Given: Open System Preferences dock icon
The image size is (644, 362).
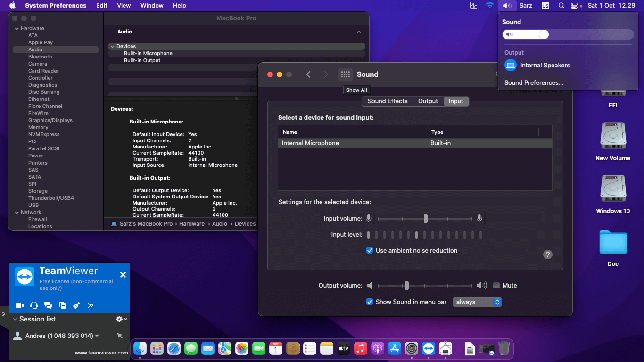Looking at the screenshot, I should pos(412,349).
